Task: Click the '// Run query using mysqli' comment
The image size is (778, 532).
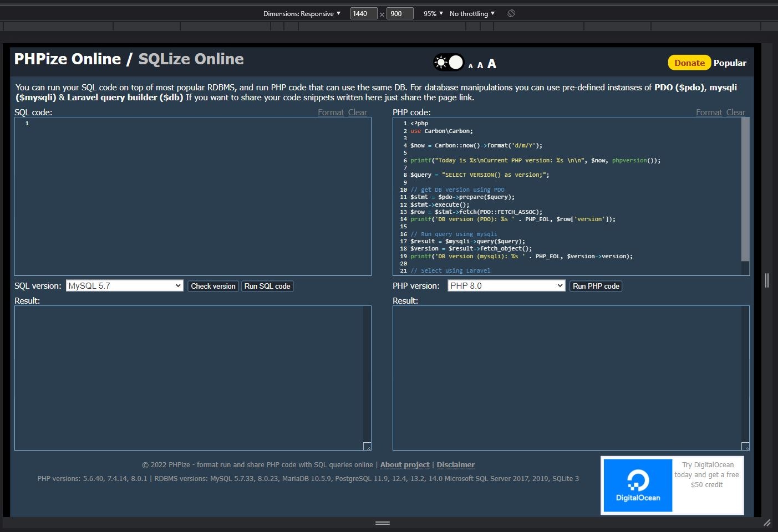Action: pos(454,234)
